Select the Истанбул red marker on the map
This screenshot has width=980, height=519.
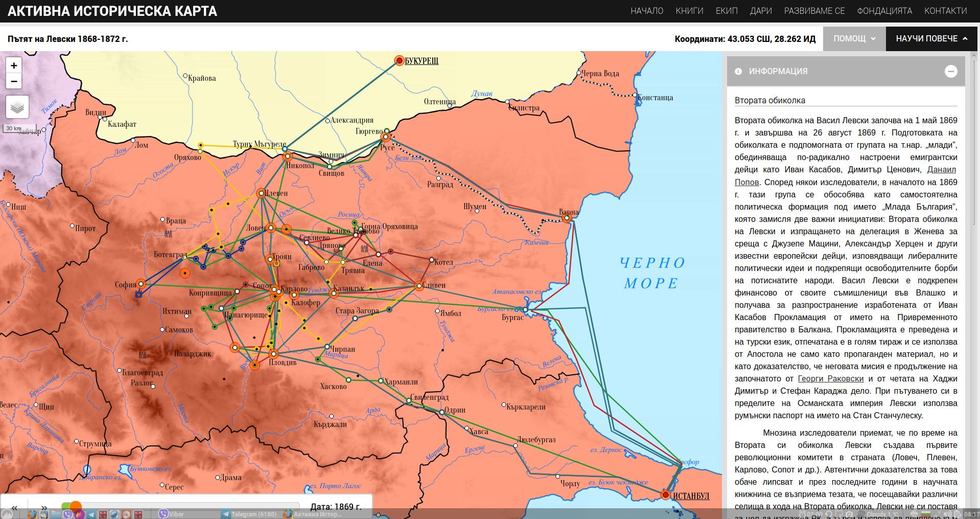(x=665, y=495)
